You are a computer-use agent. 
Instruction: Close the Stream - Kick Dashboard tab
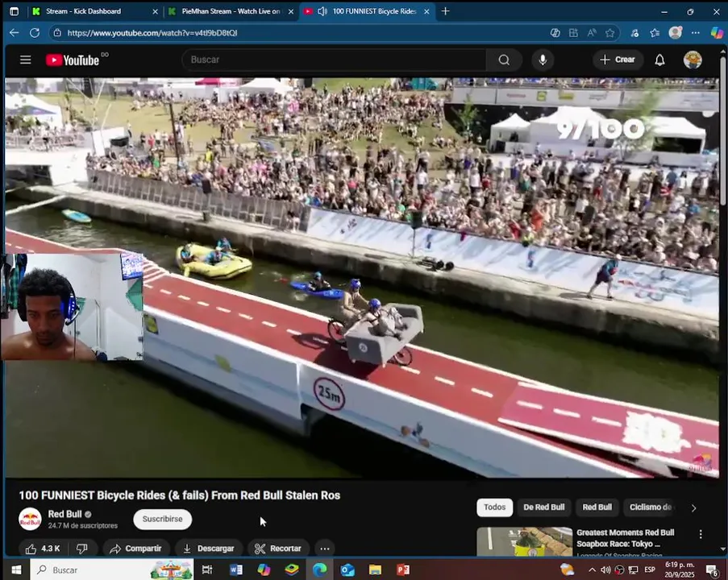(155, 11)
